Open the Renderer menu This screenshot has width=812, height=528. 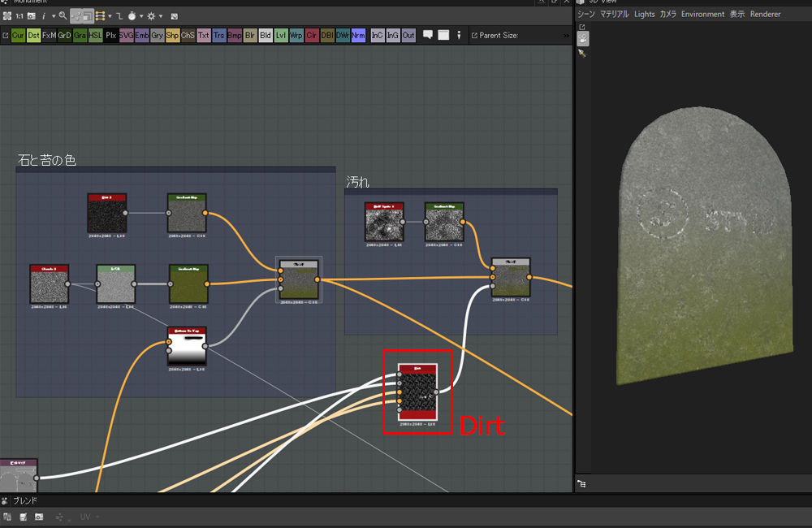[x=766, y=14]
